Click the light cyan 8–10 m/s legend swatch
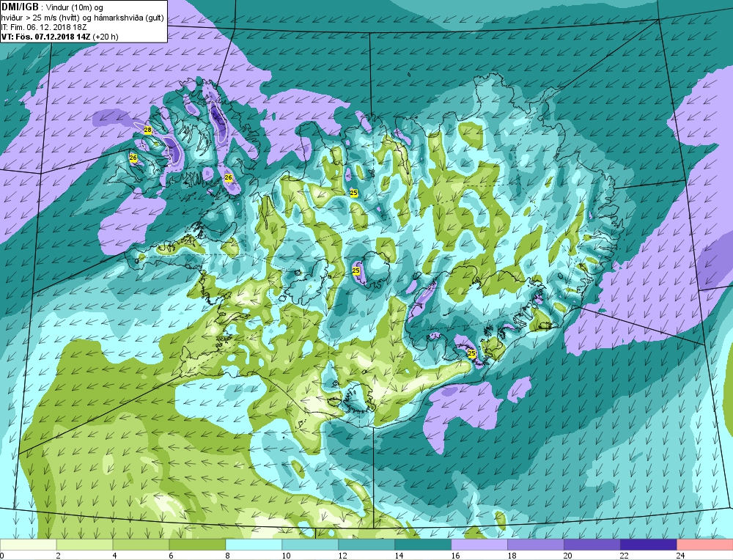The width and height of the screenshot is (733, 560). pyautogui.click(x=254, y=545)
